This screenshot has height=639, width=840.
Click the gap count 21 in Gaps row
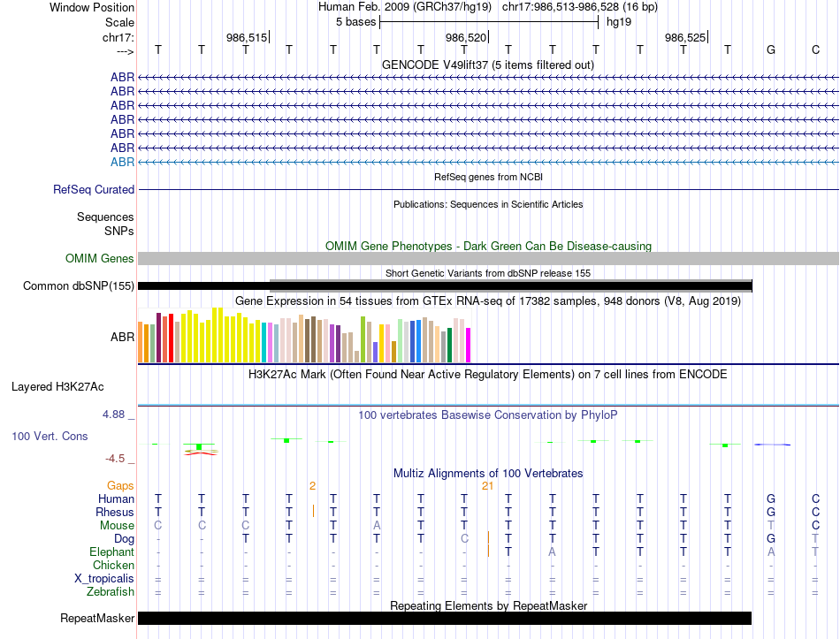[487, 486]
